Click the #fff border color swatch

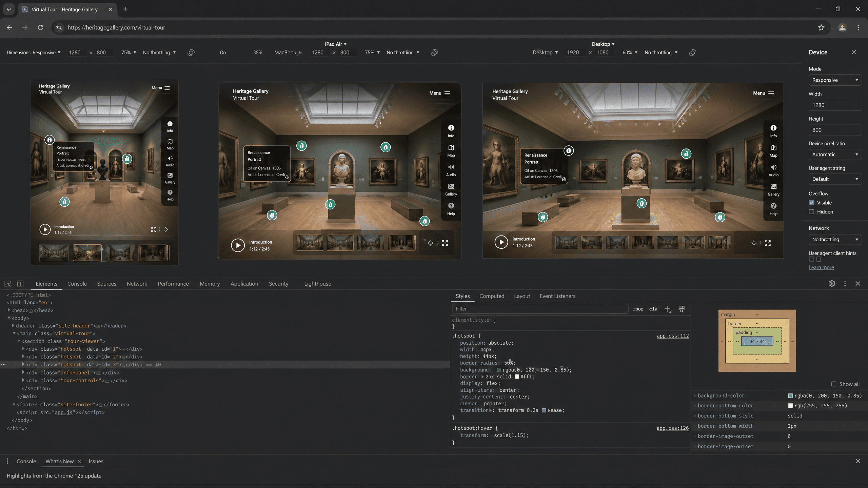point(517,377)
